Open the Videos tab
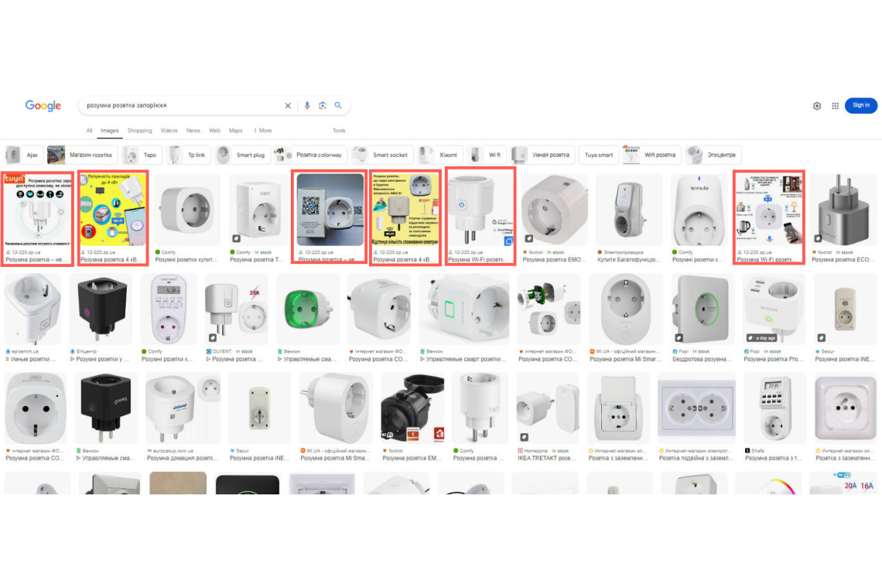The image size is (882, 588). coord(169,131)
